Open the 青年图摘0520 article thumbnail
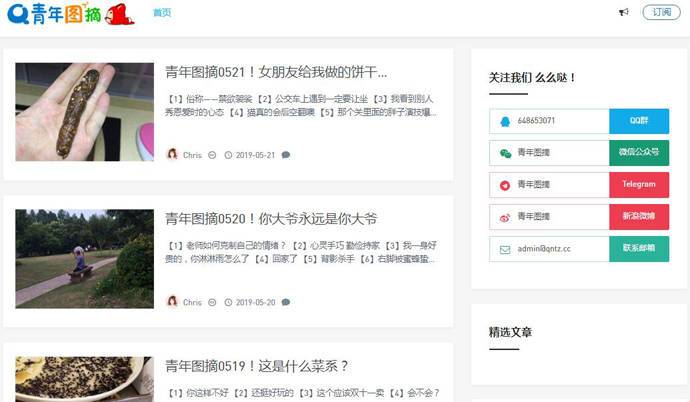Screen dimensions: 690x402 click(x=84, y=259)
